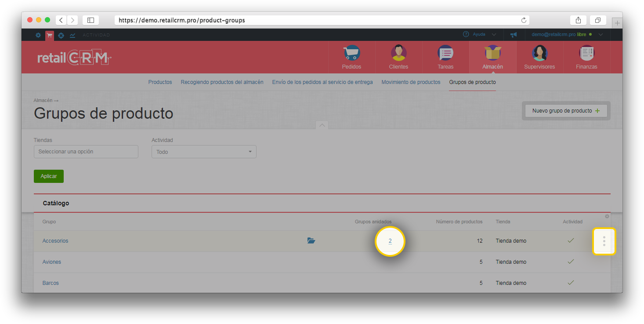
Task: Go forward in Safari
Action: pyautogui.click(x=72, y=20)
